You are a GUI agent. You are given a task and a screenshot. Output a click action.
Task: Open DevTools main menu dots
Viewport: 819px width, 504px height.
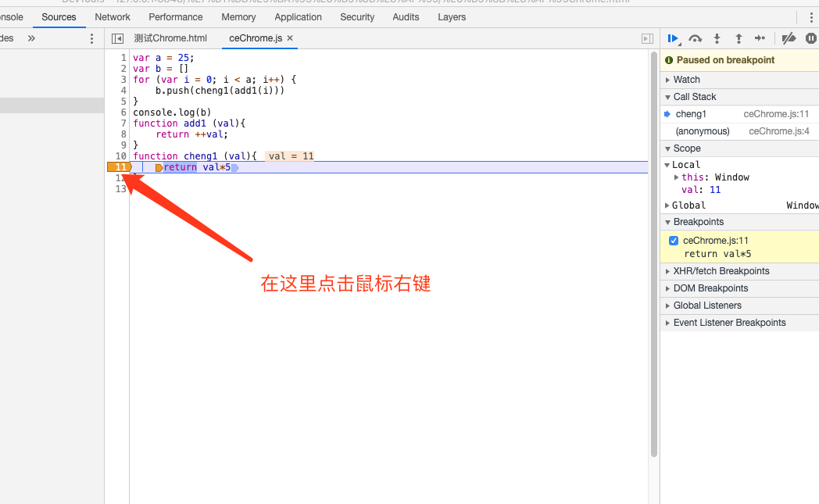click(810, 17)
